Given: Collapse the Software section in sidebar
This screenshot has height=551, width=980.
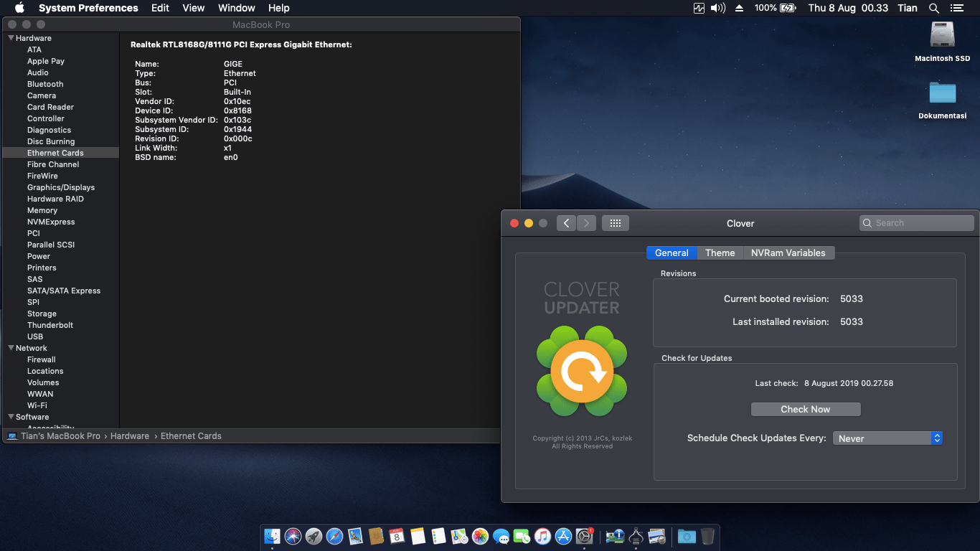Looking at the screenshot, I should [x=11, y=417].
